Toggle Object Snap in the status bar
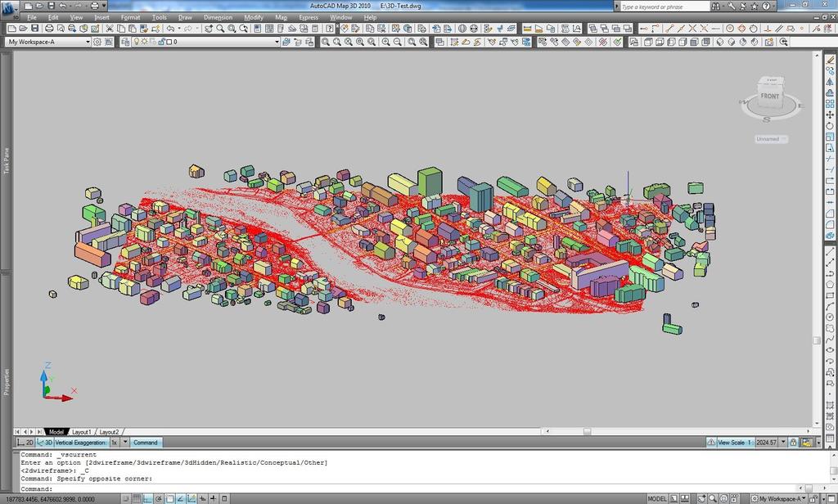Viewport: 838px width, 504px height. [169, 498]
